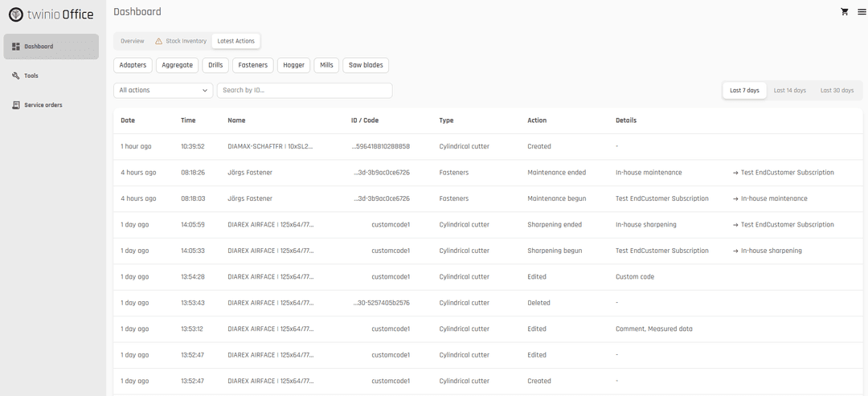The width and height of the screenshot is (868, 396).
Task: Click the Service orders icon
Action: coord(16,105)
